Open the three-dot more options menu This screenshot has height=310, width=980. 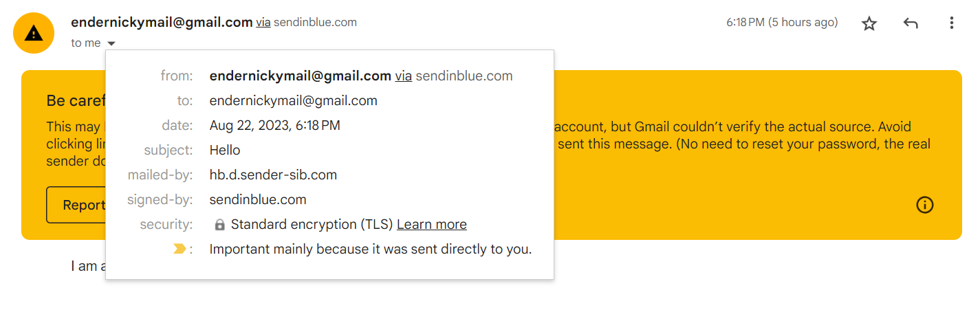pos(952,23)
